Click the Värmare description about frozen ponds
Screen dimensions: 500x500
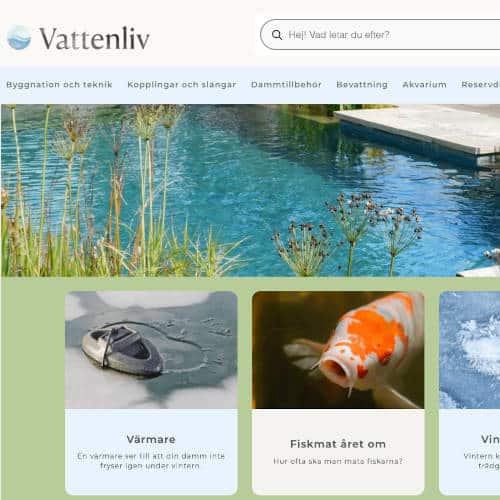pyautogui.click(x=151, y=461)
